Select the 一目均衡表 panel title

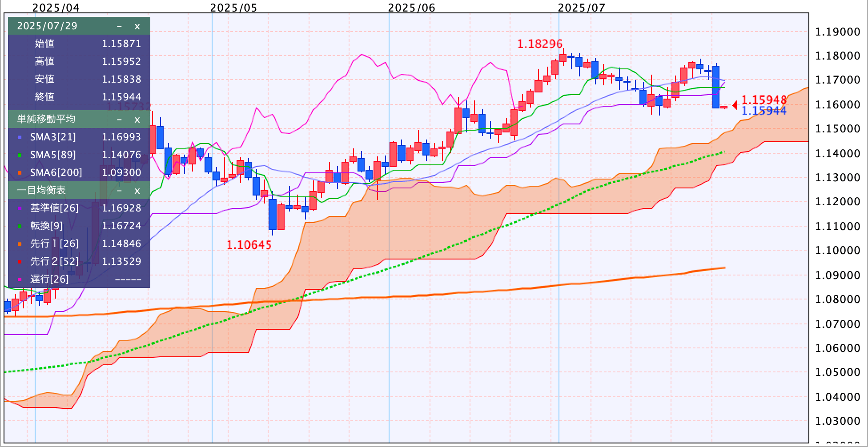pyautogui.click(x=41, y=190)
